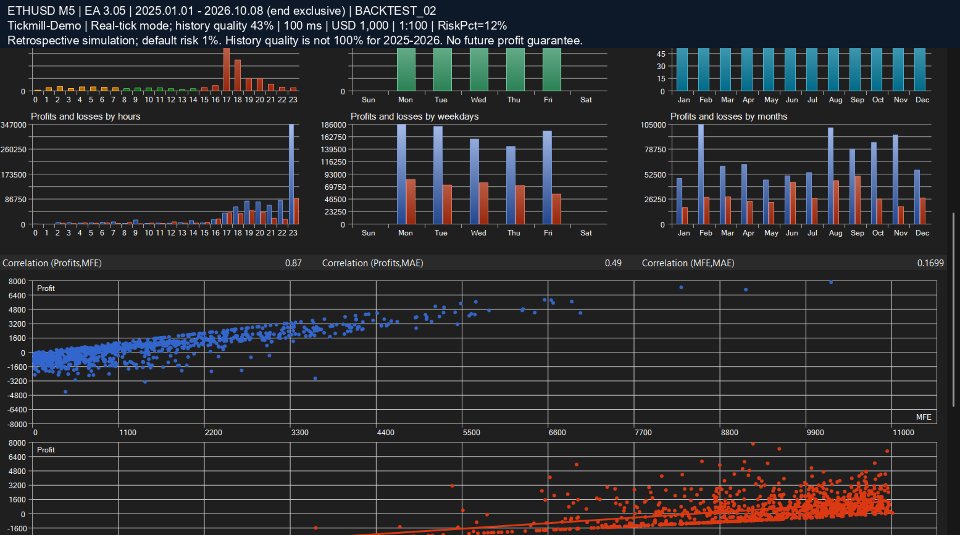
Task: Click the 'Tickmill-Demo | Real-tick mode' header line
Action: [257, 26]
